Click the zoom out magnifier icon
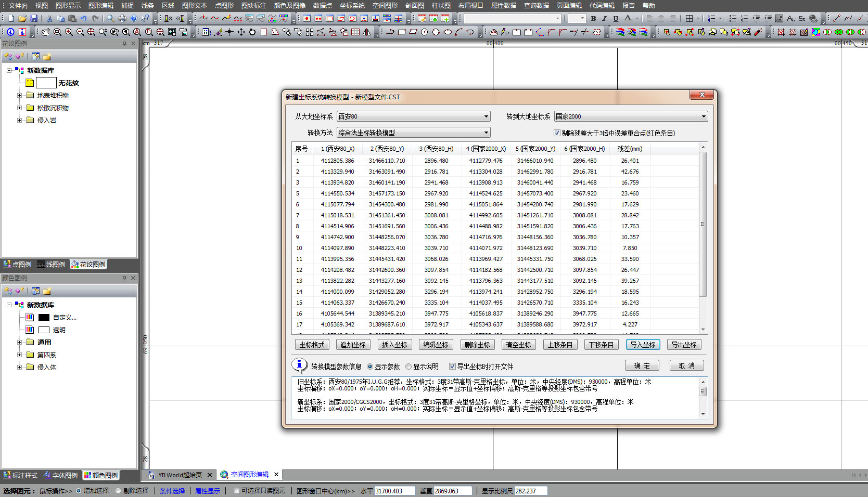Viewport: 868px width, 497px height. tap(80, 32)
